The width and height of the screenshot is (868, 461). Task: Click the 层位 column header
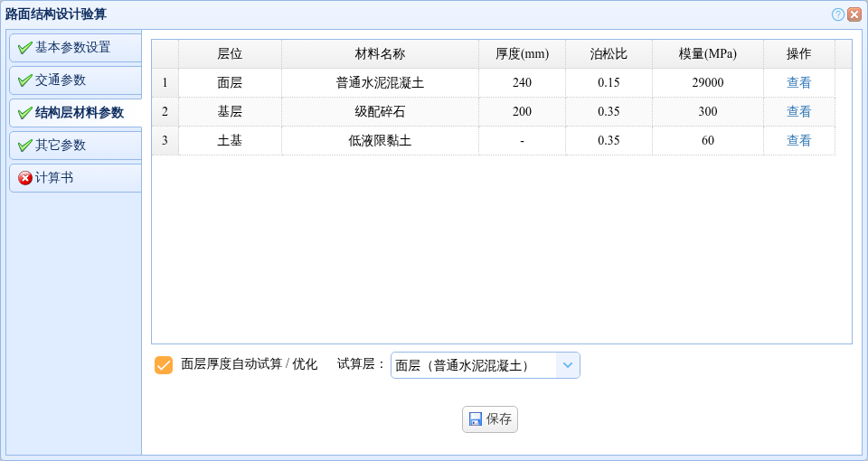click(230, 53)
